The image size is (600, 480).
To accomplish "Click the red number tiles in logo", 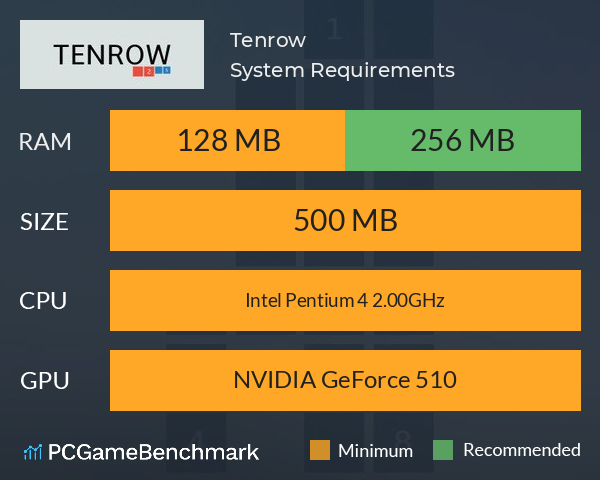I will click(143, 72).
